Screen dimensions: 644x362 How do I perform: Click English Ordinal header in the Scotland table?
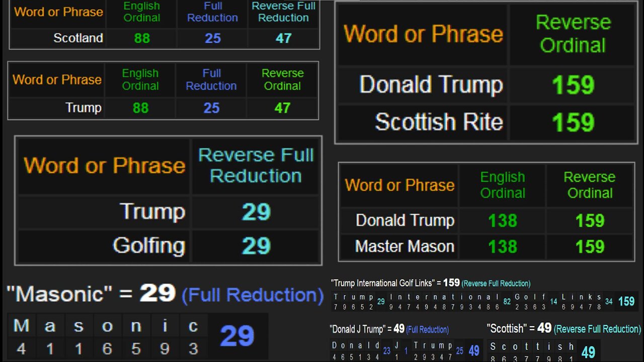click(141, 12)
